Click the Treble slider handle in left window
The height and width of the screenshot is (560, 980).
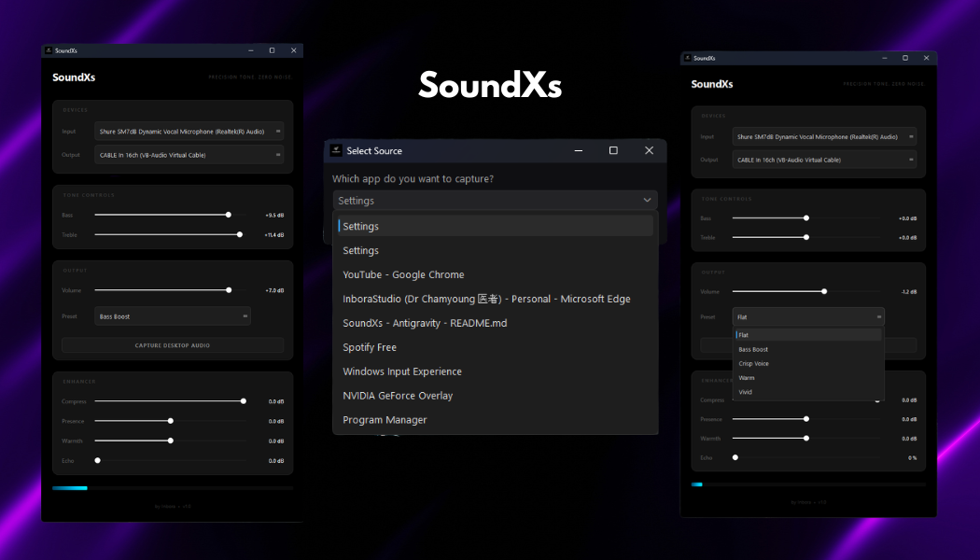[x=240, y=234]
